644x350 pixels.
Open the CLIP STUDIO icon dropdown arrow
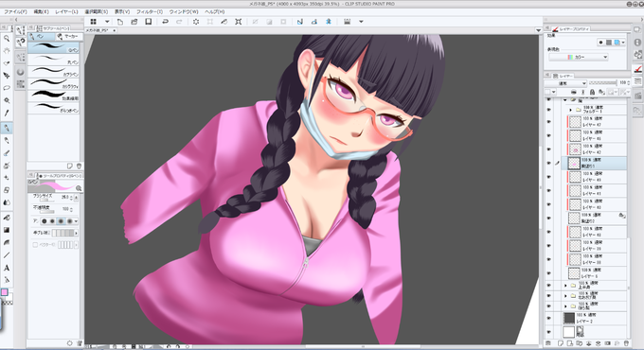107,22
